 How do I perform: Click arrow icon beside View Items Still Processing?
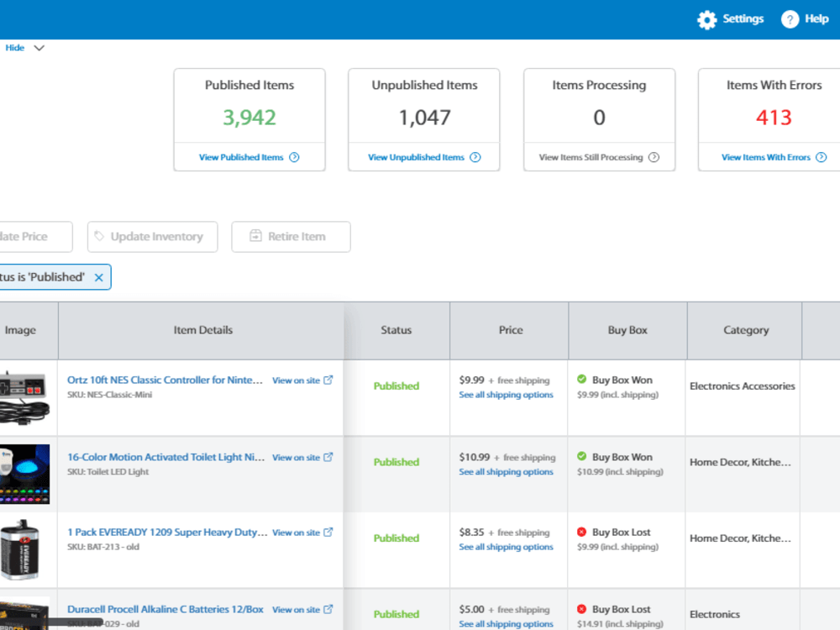pos(654,157)
